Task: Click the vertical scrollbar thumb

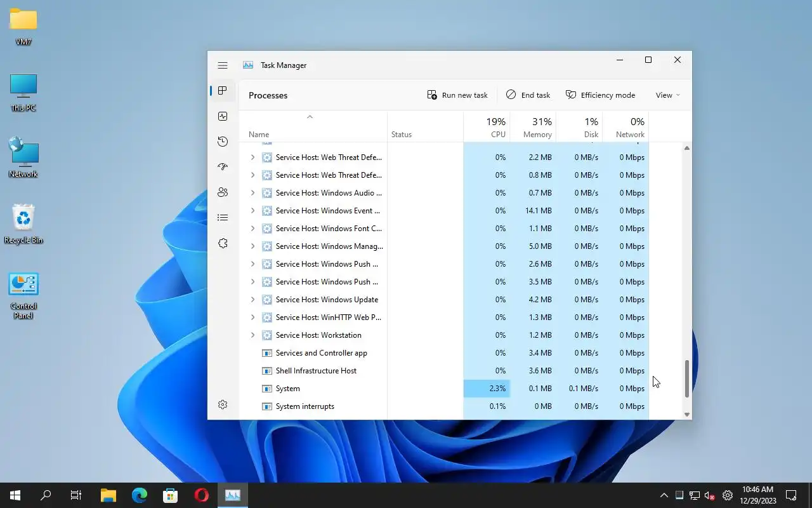Action: pyautogui.click(x=686, y=379)
